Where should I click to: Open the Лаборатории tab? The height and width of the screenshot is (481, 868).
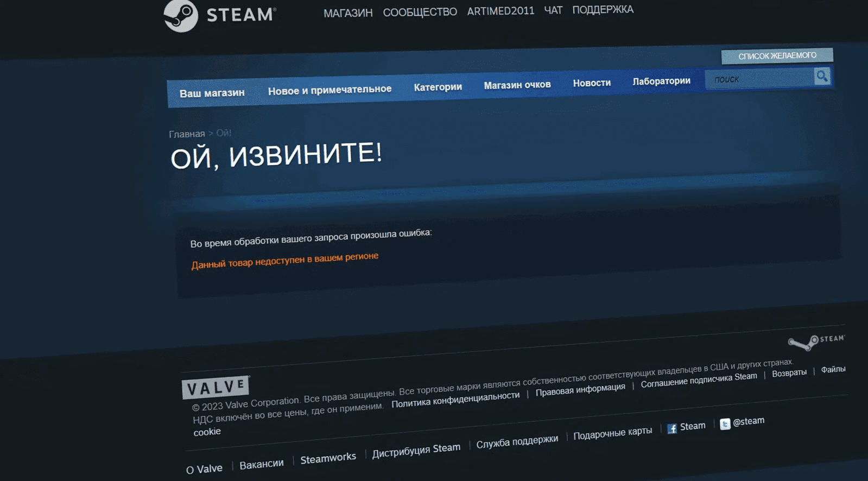pyautogui.click(x=661, y=81)
